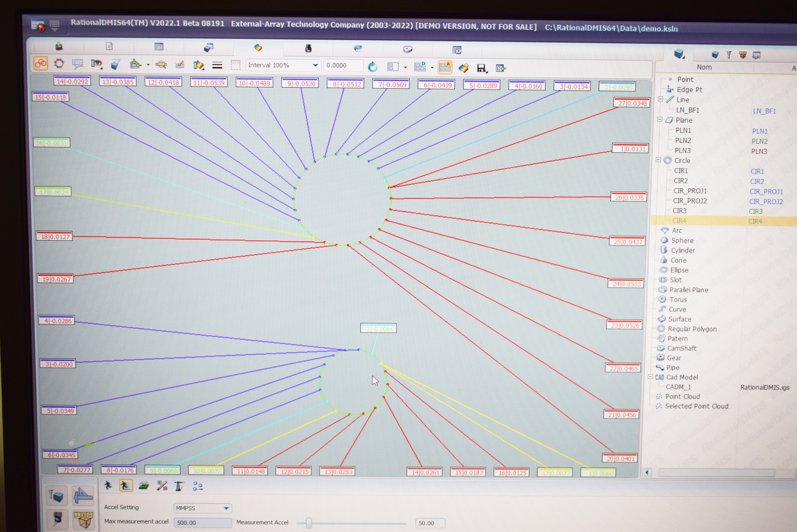Image resolution: width=797 pixels, height=532 pixels.
Task: Collapse the Circle tree node
Action: pos(658,160)
